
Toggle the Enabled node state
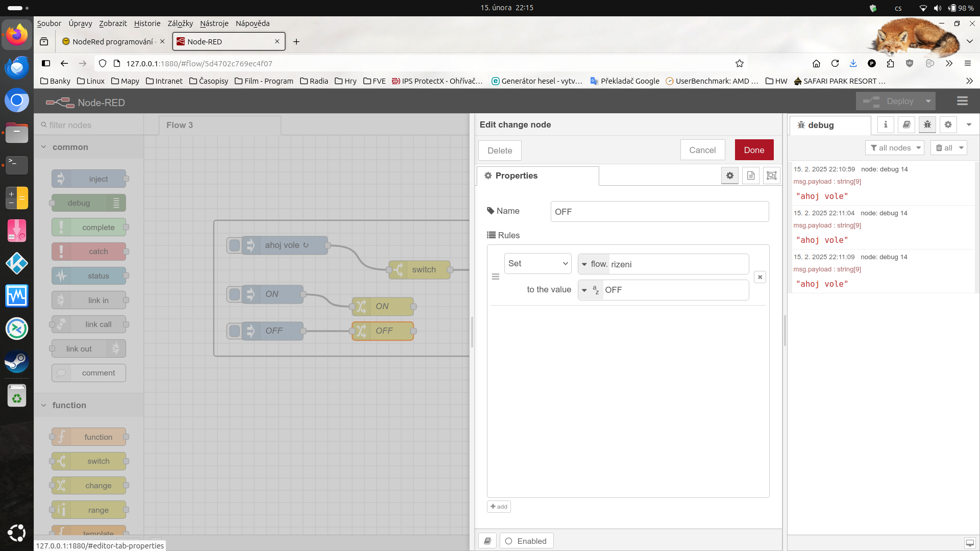526,541
